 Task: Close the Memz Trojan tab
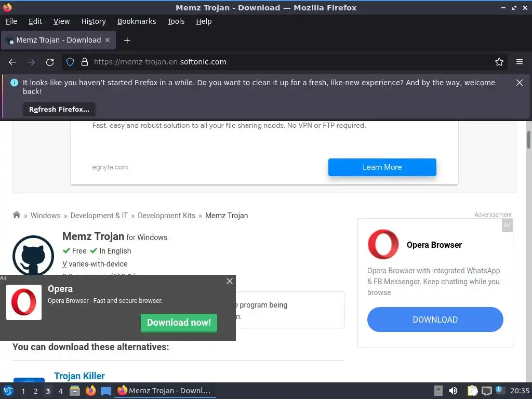pyautogui.click(x=108, y=40)
